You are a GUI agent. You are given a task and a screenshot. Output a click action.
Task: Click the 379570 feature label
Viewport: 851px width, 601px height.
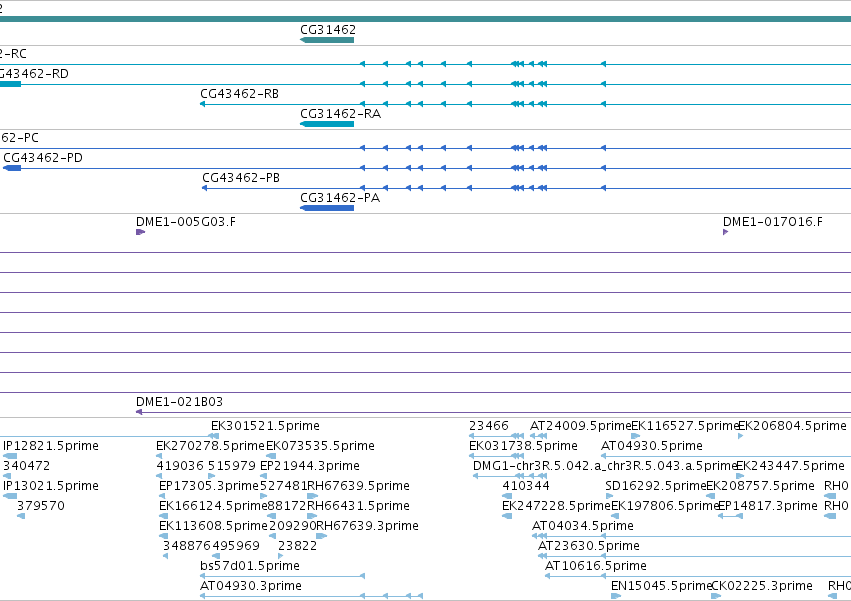tap(41, 506)
